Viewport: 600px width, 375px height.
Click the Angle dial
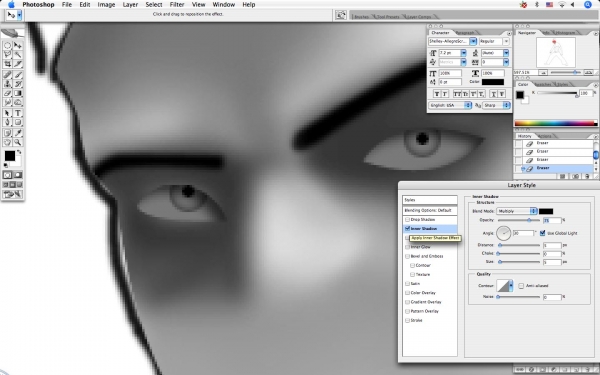(x=504, y=233)
